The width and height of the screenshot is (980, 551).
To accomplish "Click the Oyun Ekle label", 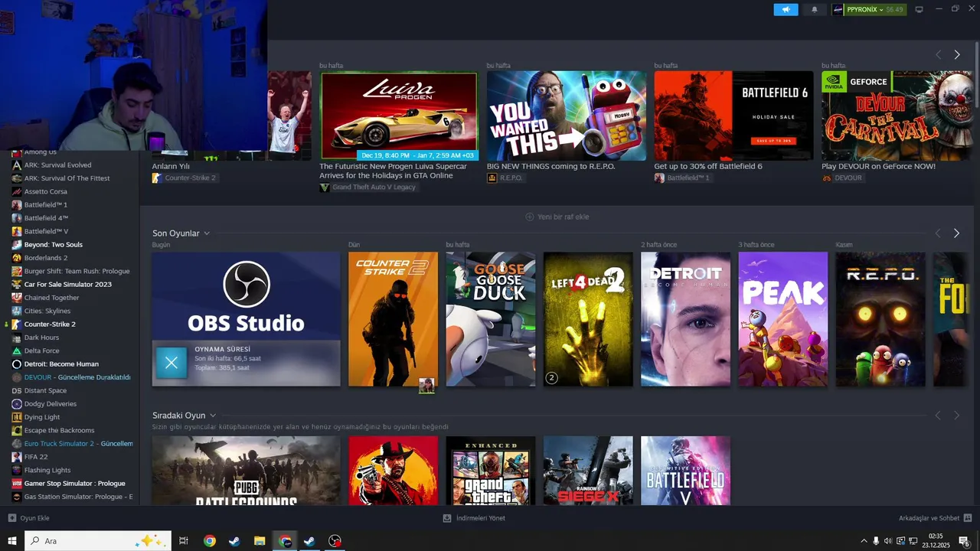I will coord(34,518).
